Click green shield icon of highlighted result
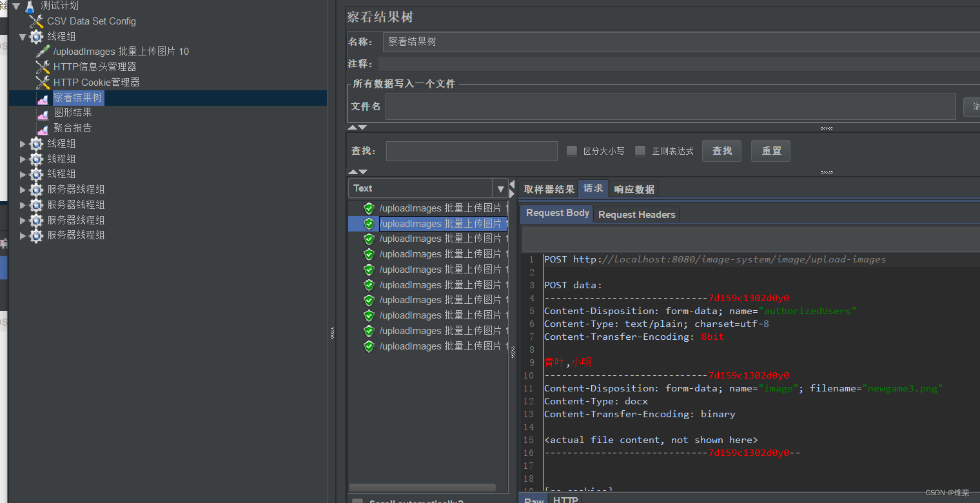Image resolution: width=980 pixels, height=503 pixels. pos(369,224)
